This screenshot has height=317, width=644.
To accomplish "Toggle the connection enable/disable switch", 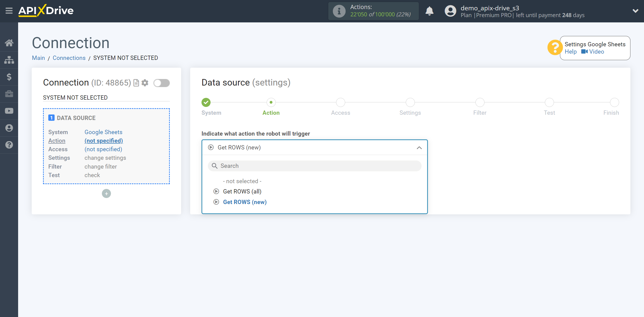I will pos(162,83).
